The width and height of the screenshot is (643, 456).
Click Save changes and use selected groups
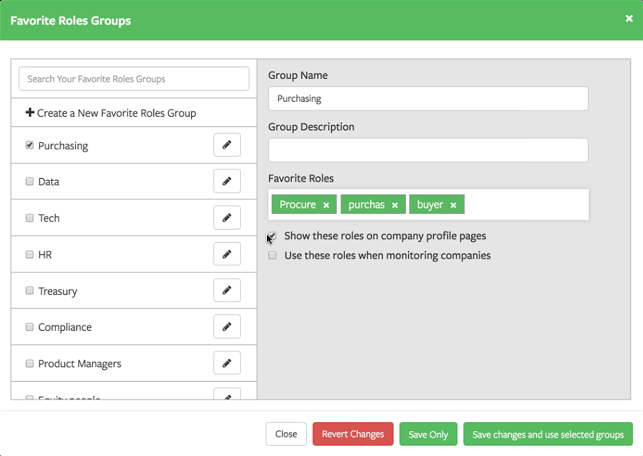(x=548, y=434)
